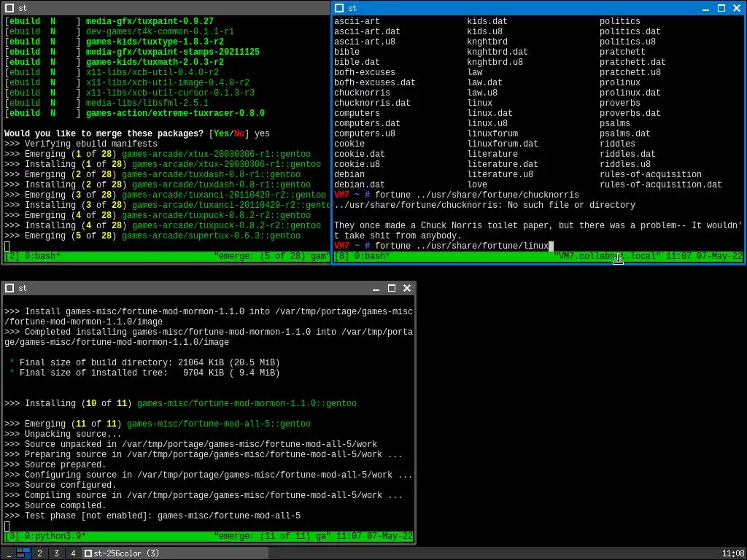Click the window menu icon of top-right st terminal

pos(339,8)
